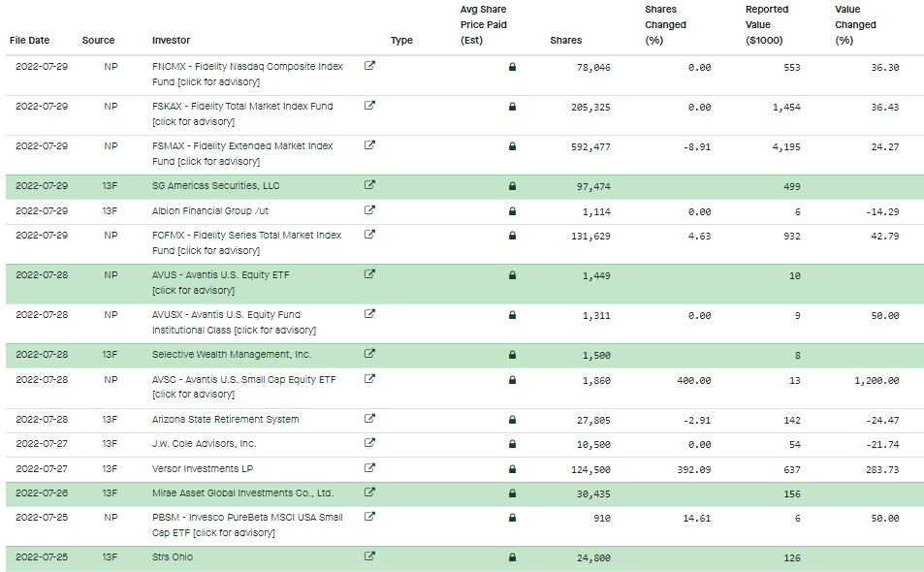Open external link icon for J.W. Cole Advisors
924x572 pixels.
[369, 443]
